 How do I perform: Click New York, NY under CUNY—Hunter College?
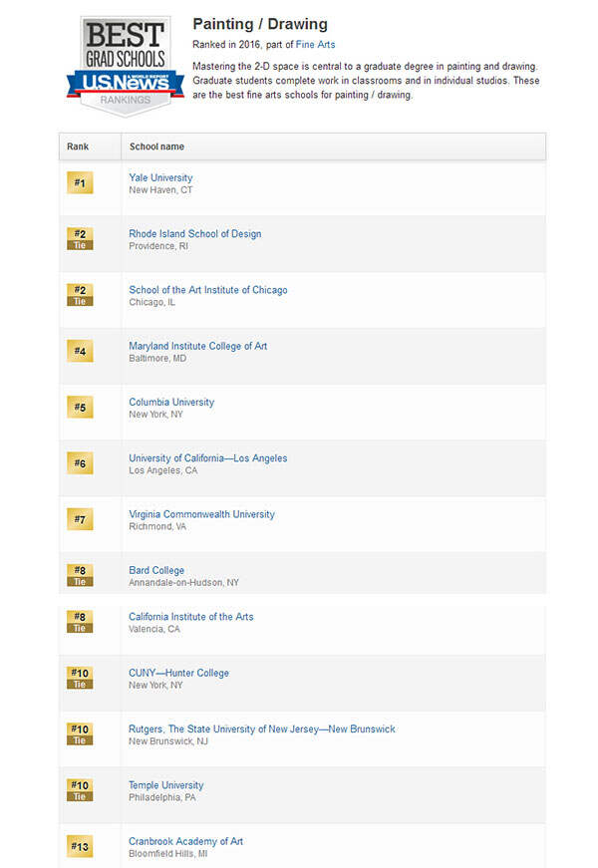(x=155, y=686)
